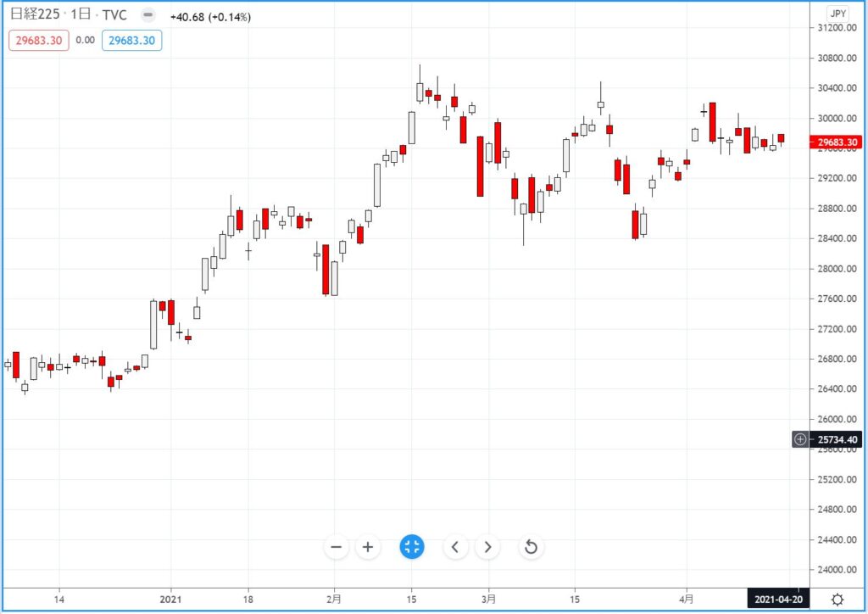Click the blue-outlined 29683.30 price box
Image resolution: width=868 pixels, height=614 pixels.
[x=131, y=40]
